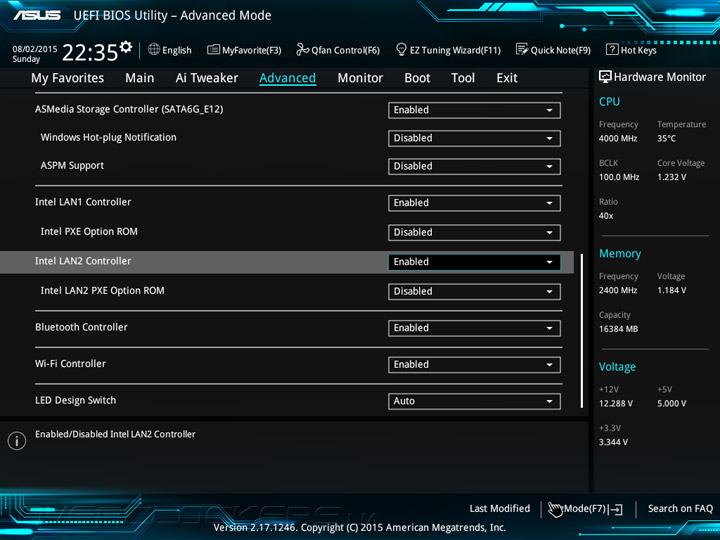Switch to Main tab

[x=140, y=78]
